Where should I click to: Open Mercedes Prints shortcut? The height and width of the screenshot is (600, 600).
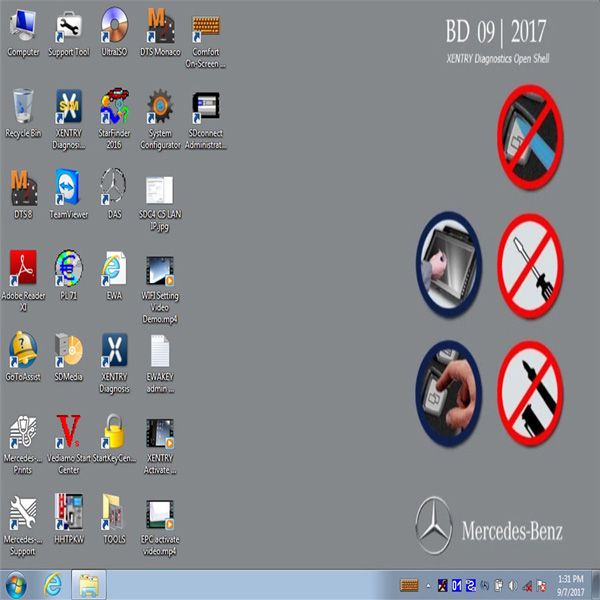(23, 445)
